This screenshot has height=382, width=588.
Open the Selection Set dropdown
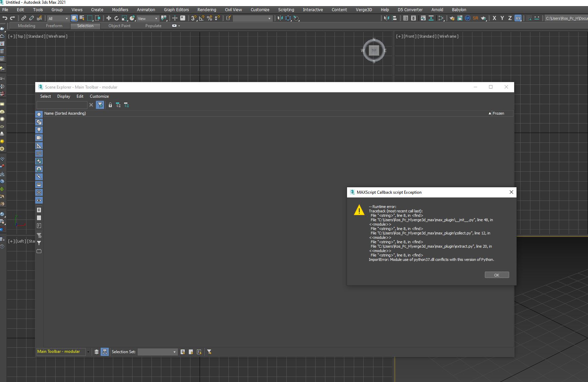pos(157,352)
